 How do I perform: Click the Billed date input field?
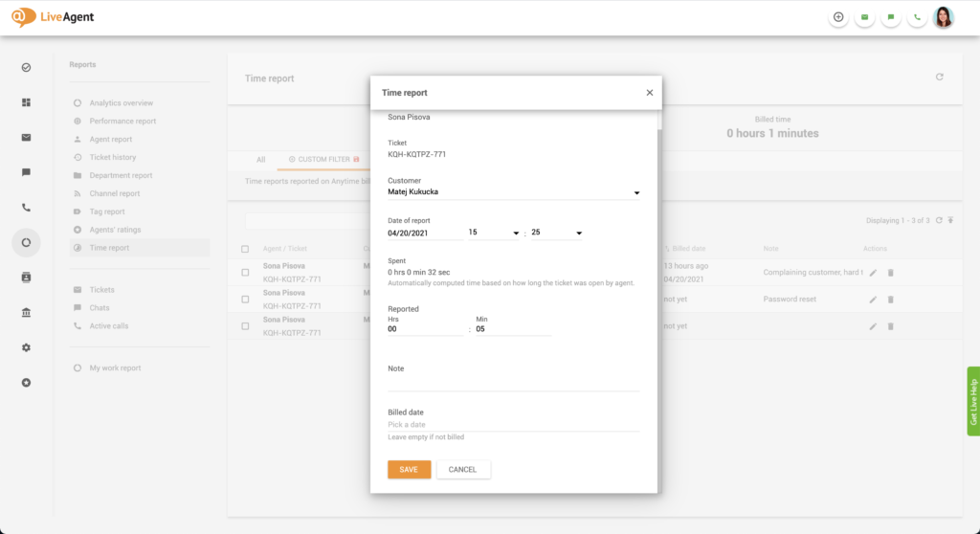click(512, 425)
